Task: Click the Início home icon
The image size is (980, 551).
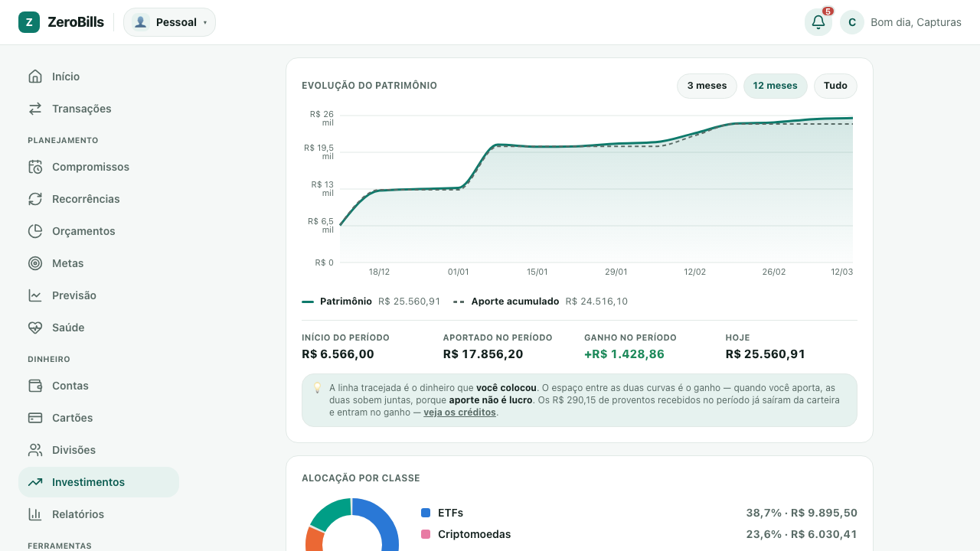Action: click(35, 77)
